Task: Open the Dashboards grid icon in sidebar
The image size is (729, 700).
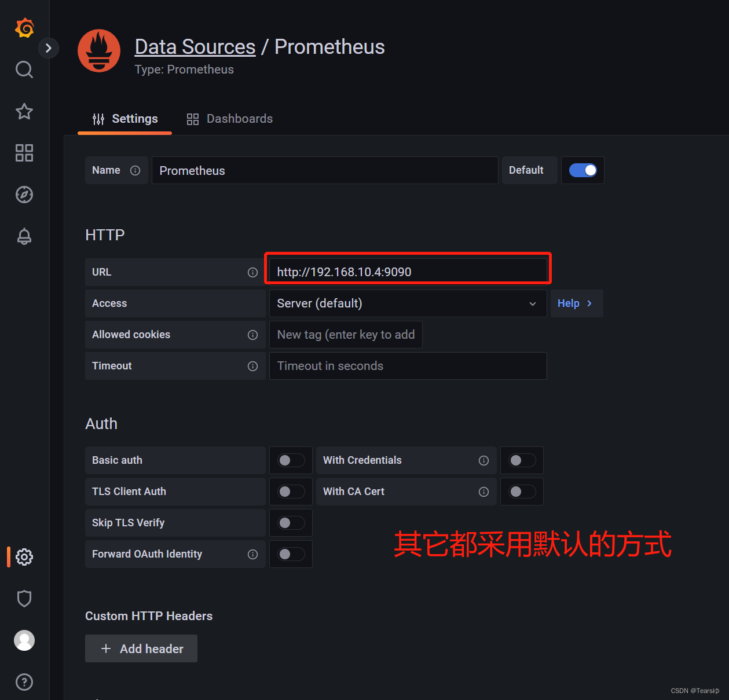Action: [x=24, y=153]
